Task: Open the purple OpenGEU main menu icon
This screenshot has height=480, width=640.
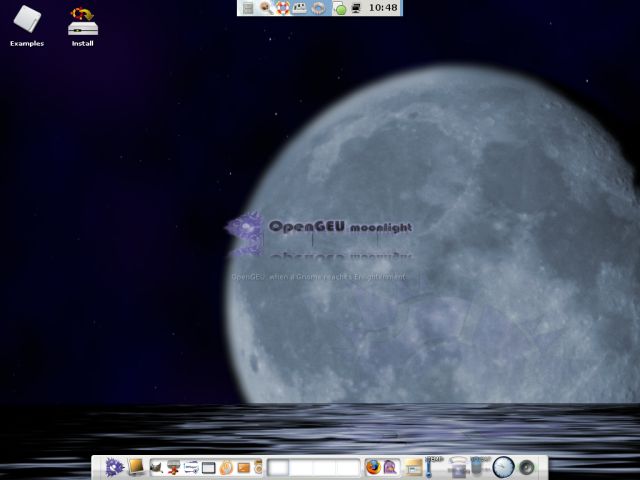Action: (x=114, y=467)
